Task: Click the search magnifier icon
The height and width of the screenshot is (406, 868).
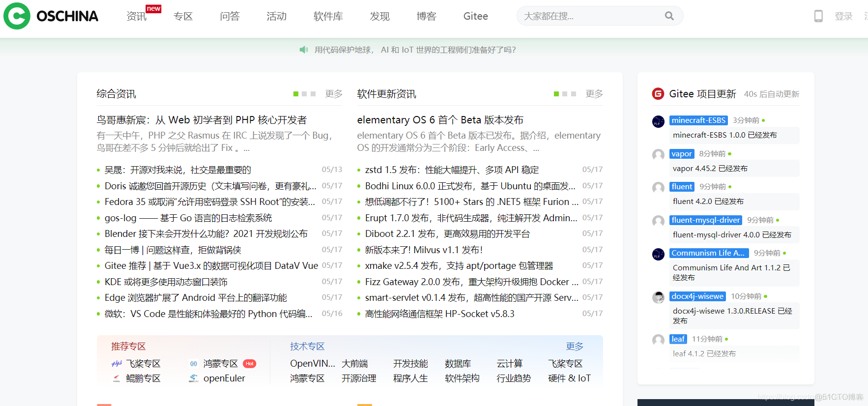Action: pyautogui.click(x=669, y=16)
